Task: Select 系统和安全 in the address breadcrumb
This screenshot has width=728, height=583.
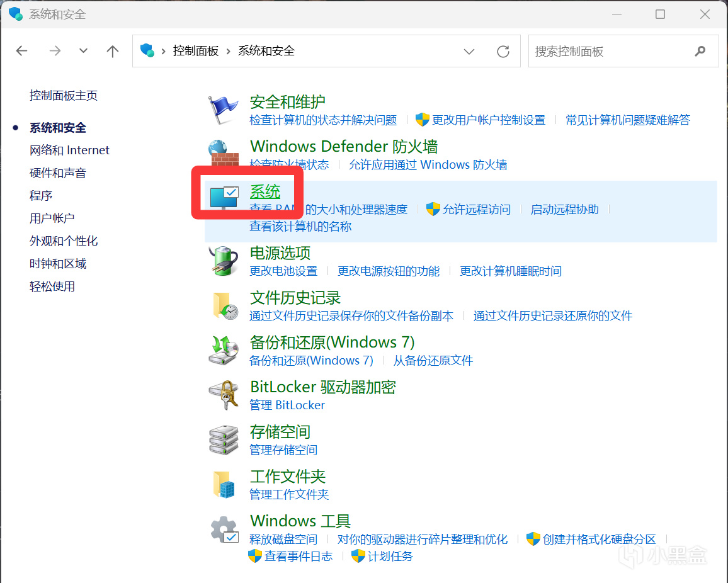Action: 266,50
